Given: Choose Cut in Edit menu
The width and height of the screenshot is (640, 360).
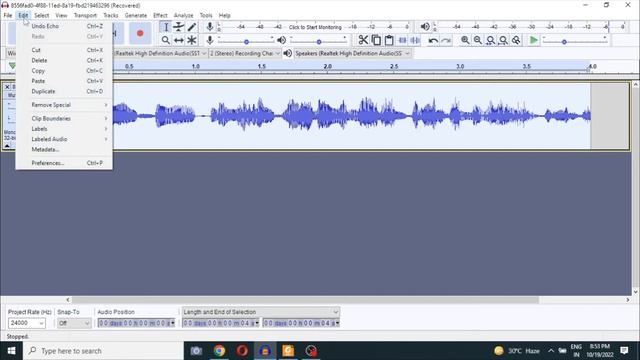Looking at the screenshot, I should point(64,50).
